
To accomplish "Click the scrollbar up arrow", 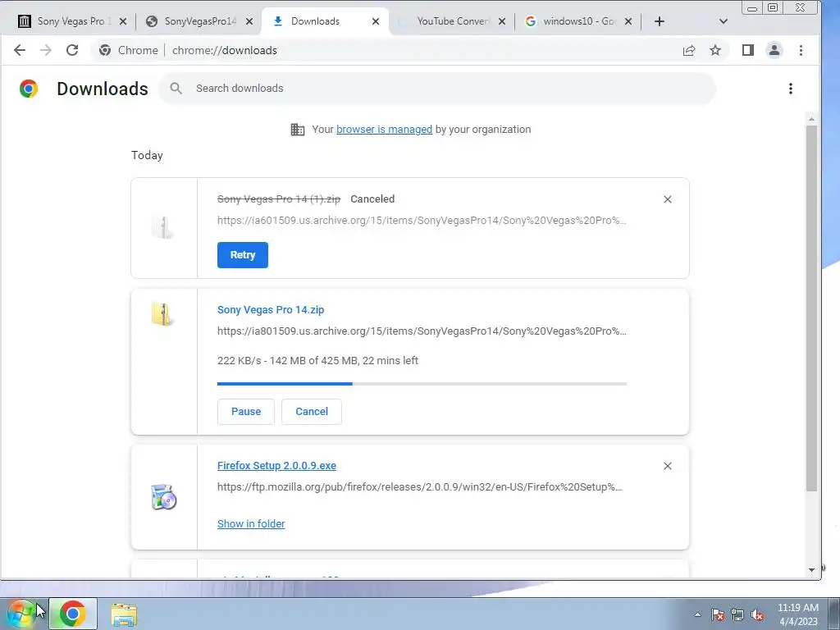I will point(811,119).
